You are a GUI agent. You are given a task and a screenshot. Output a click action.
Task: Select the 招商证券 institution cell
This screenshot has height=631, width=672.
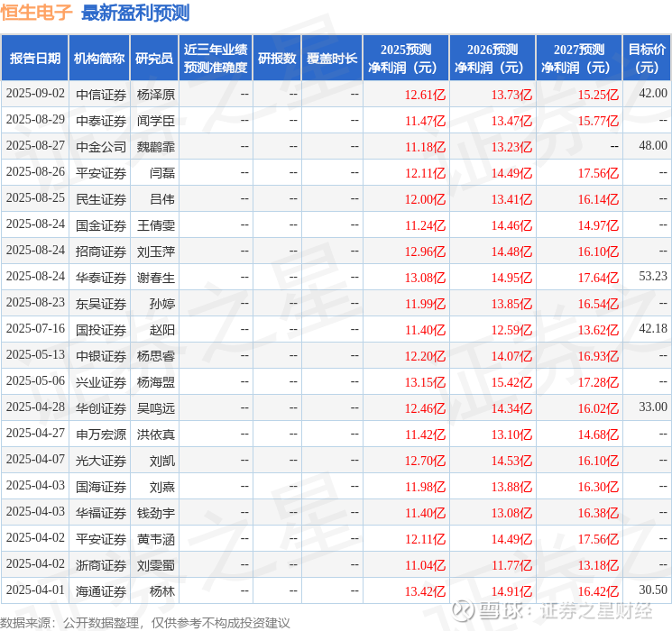(101, 251)
